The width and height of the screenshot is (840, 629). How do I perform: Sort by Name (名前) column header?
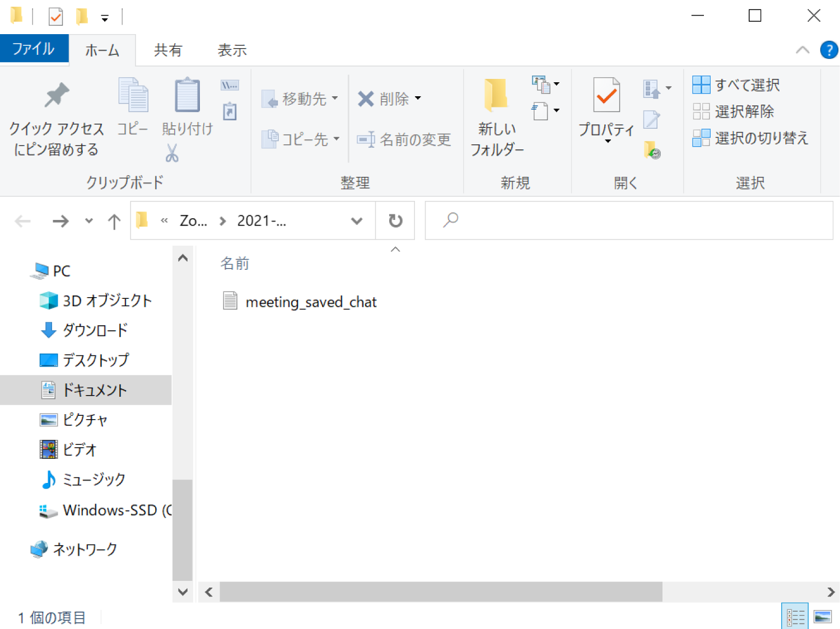pos(235,264)
